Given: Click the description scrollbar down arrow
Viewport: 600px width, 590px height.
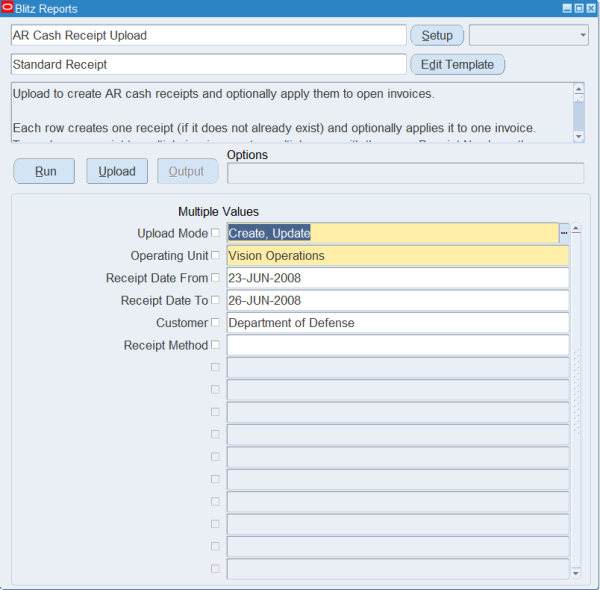Looking at the screenshot, I should click(x=579, y=137).
